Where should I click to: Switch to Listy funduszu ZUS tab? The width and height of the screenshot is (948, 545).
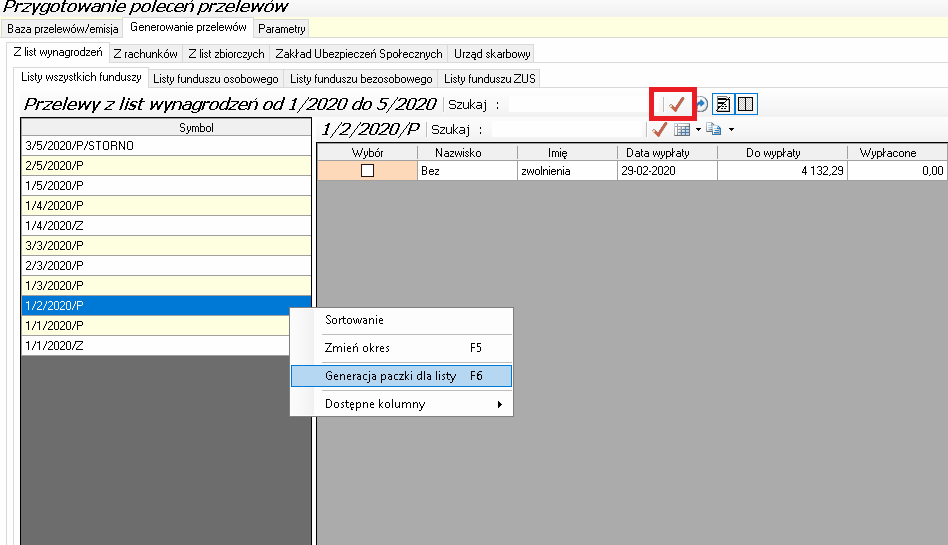pyautogui.click(x=490, y=78)
